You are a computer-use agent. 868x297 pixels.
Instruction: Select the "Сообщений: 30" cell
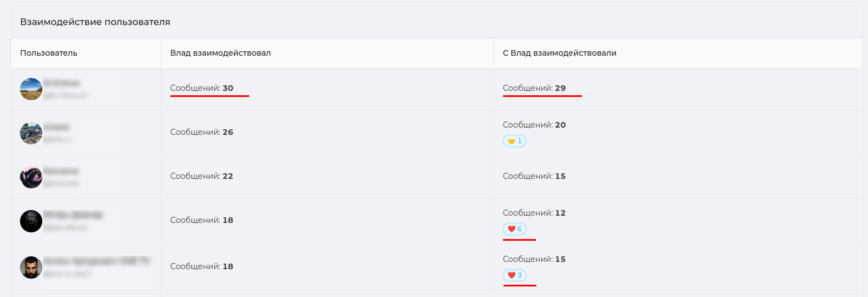[x=202, y=88]
